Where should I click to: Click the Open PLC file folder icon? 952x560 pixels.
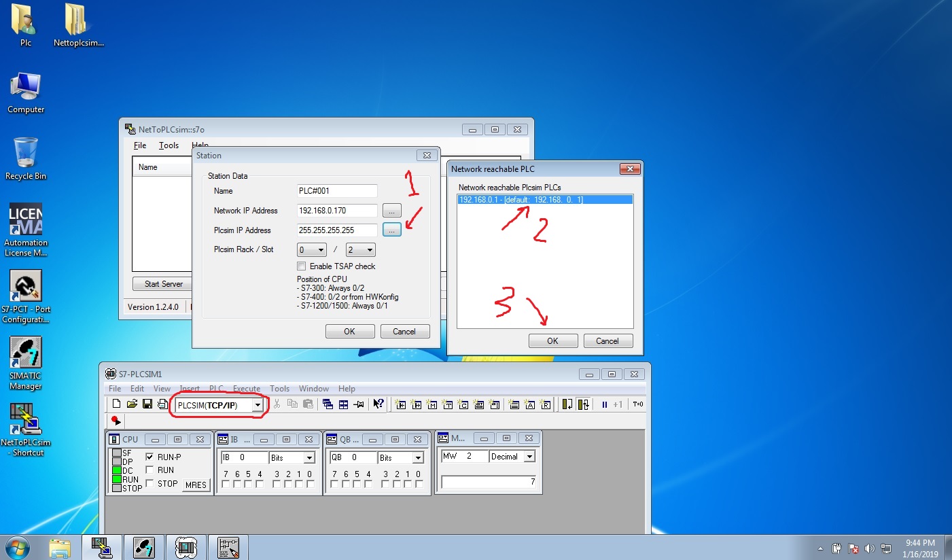[x=132, y=404]
